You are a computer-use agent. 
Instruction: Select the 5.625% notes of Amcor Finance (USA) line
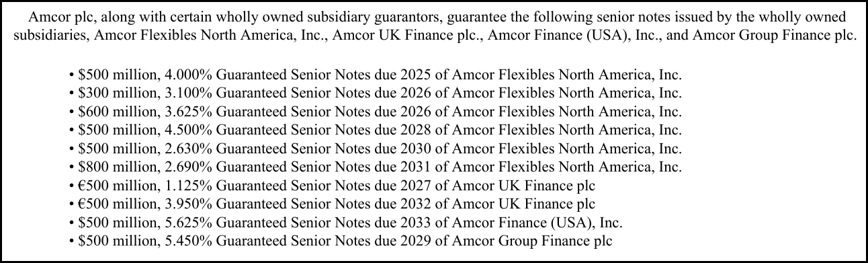click(x=350, y=221)
